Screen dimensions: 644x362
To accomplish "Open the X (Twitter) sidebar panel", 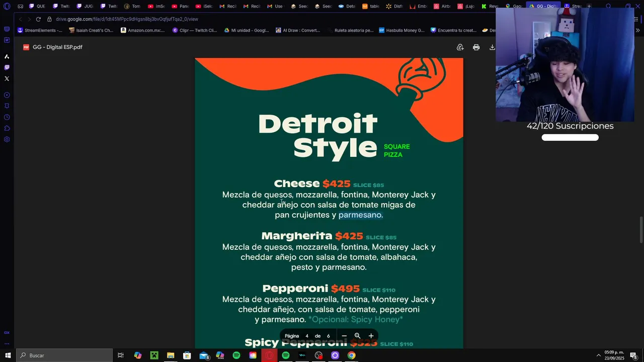I will click(7, 78).
